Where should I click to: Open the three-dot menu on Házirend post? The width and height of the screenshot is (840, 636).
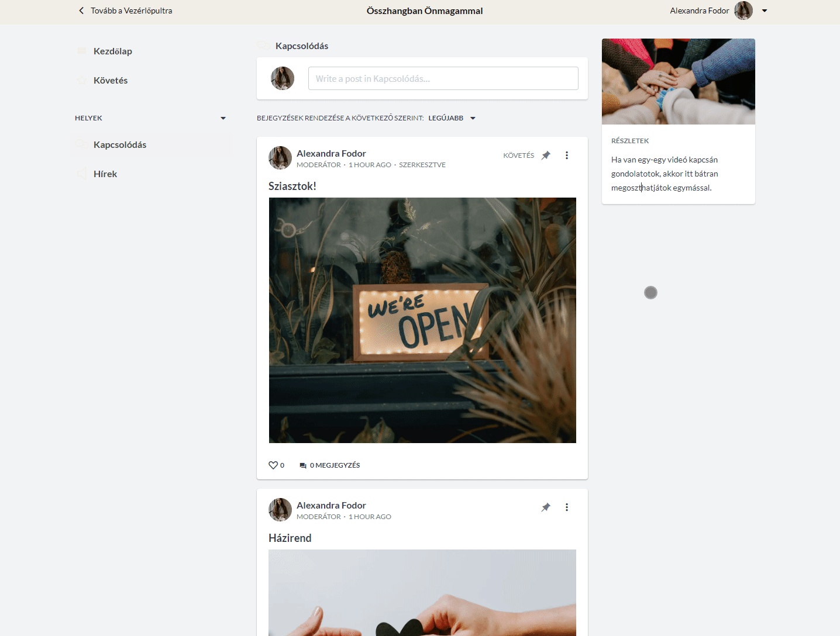[567, 507]
